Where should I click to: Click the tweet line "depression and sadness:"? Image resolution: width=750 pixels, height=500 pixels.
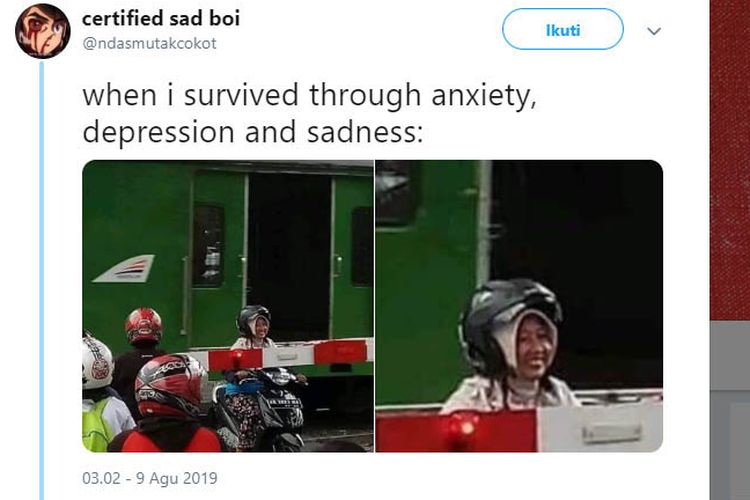[x=253, y=133]
